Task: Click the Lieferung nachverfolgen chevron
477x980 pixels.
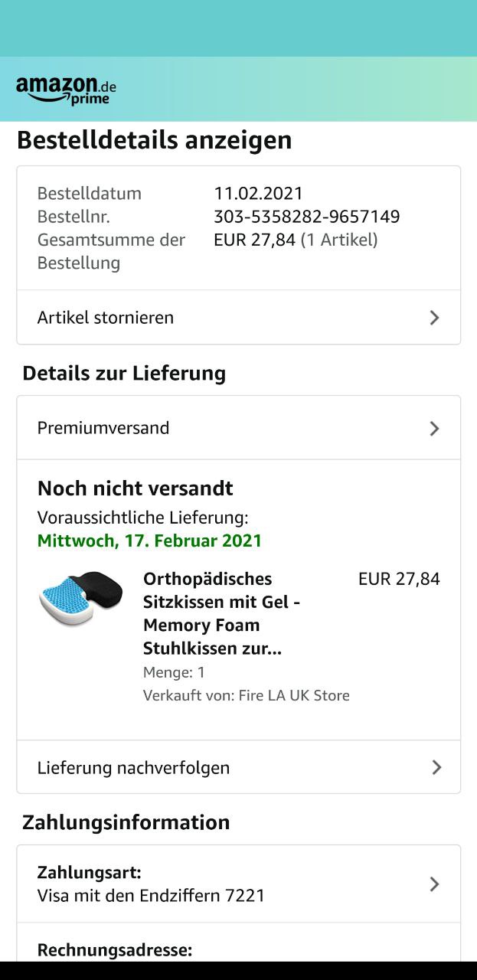Action: point(436,767)
